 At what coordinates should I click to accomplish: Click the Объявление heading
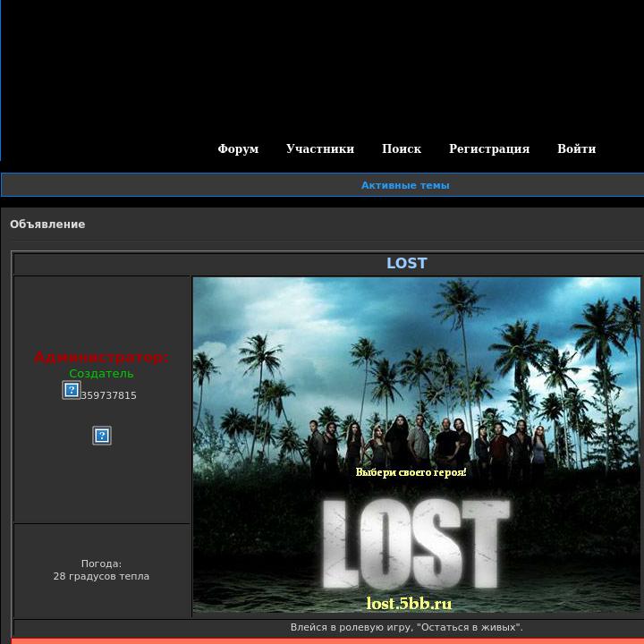tap(47, 225)
